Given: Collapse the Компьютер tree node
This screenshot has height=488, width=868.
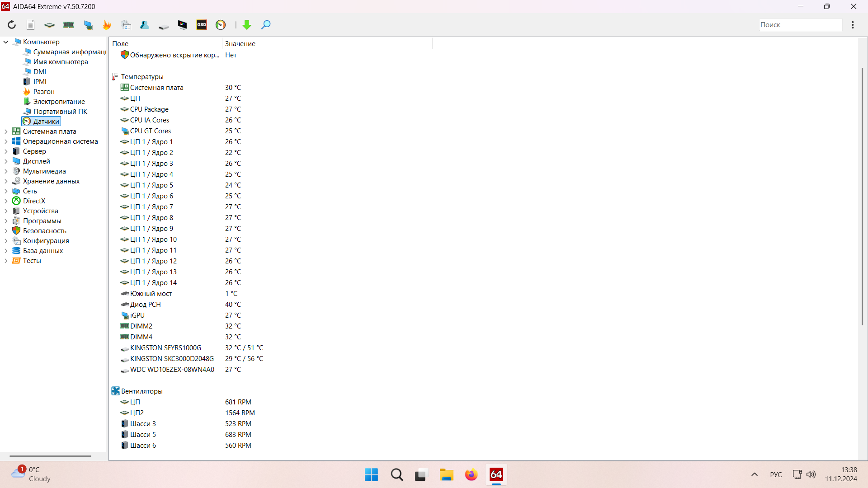Looking at the screenshot, I should click(x=6, y=42).
